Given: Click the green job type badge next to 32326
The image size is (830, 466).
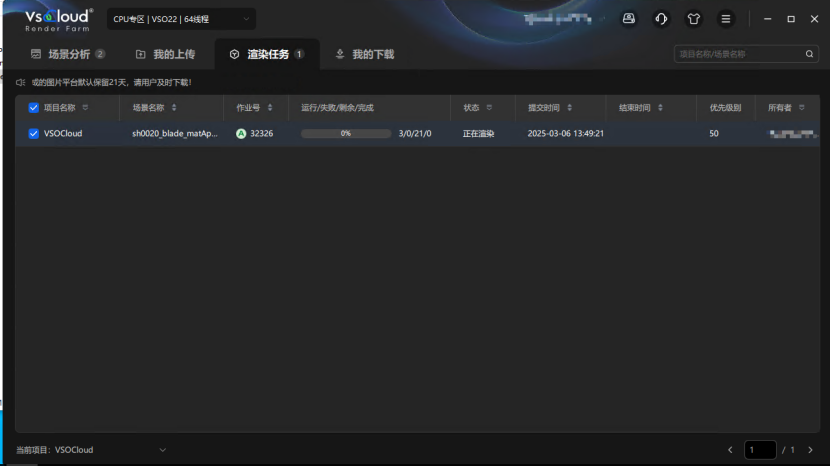Looking at the screenshot, I should click(x=241, y=133).
